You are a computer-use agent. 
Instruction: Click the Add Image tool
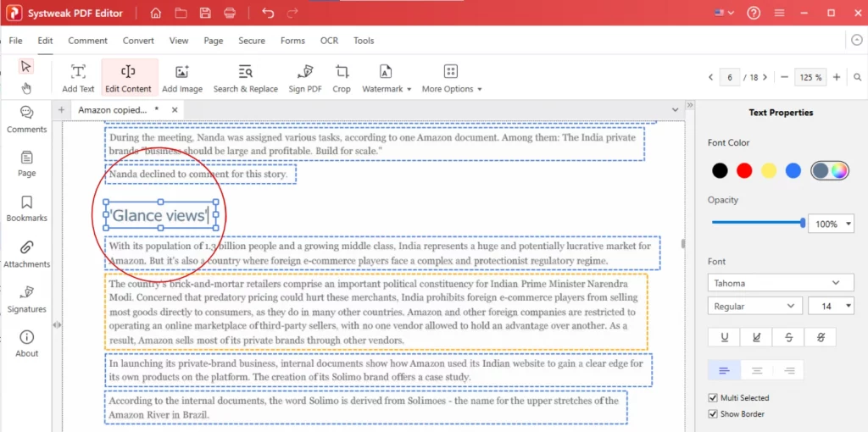tap(182, 78)
